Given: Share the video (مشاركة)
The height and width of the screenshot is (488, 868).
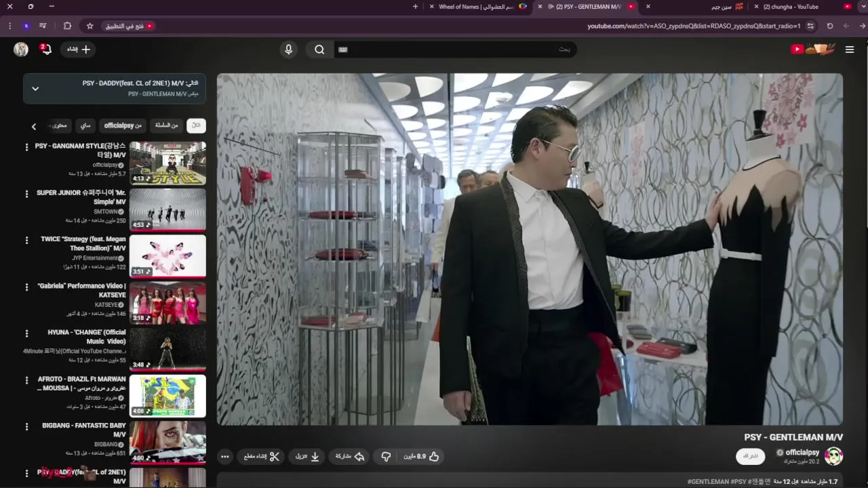Looking at the screenshot, I should 350,457.
